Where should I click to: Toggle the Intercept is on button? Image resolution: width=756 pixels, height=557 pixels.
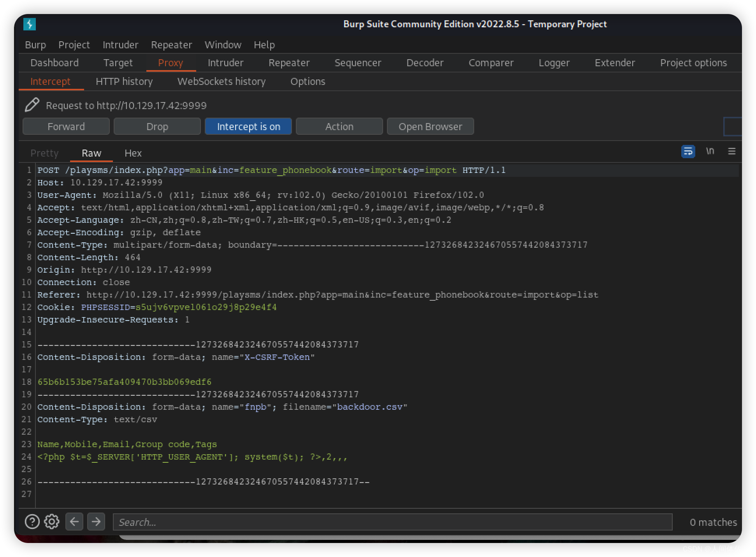point(248,127)
